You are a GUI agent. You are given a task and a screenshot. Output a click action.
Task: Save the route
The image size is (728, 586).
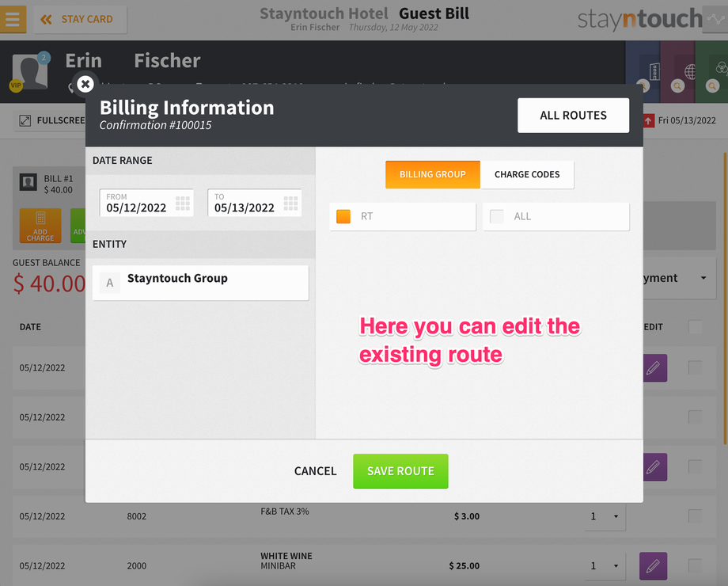point(400,471)
